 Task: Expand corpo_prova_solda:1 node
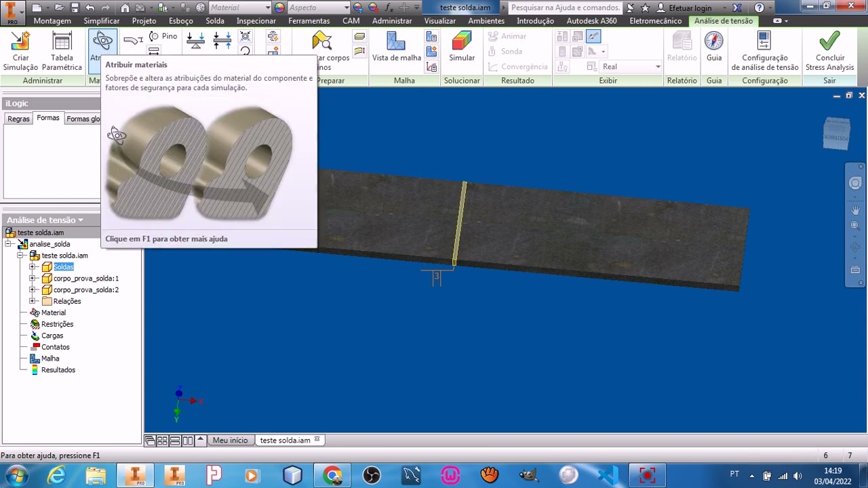click(x=32, y=279)
